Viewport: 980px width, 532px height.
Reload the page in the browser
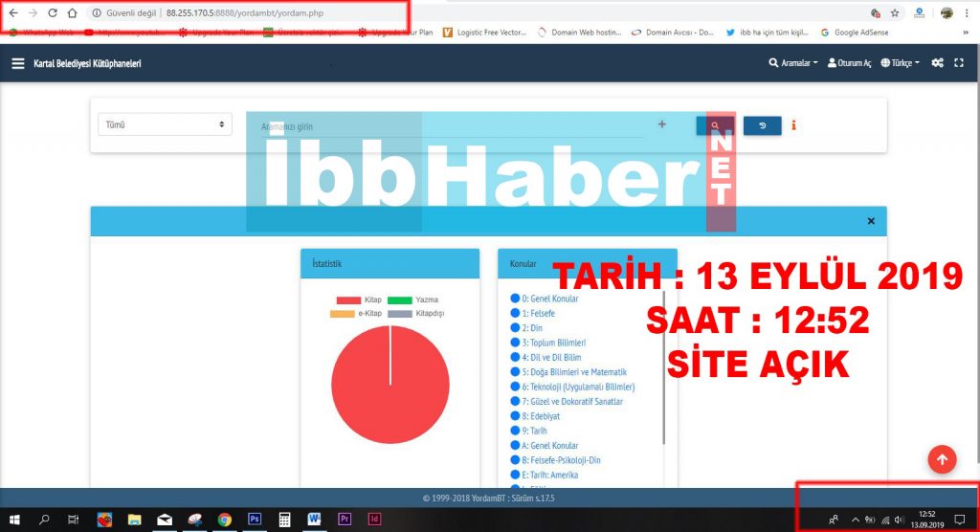tap(53, 12)
